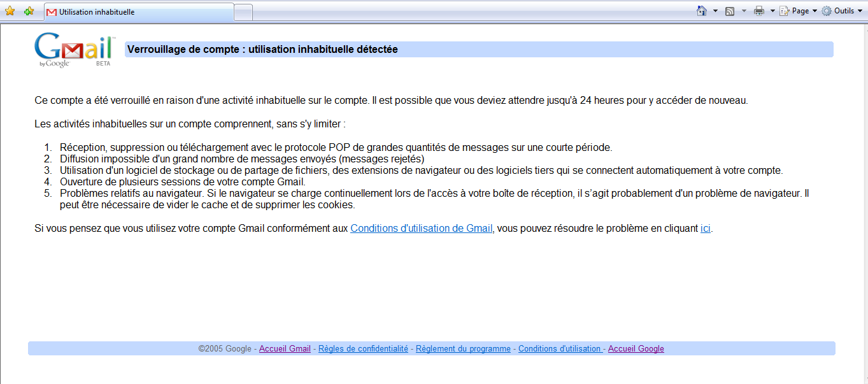The image size is (868, 384).
Task: Expand the Print dropdown arrow
Action: coord(772,11)
